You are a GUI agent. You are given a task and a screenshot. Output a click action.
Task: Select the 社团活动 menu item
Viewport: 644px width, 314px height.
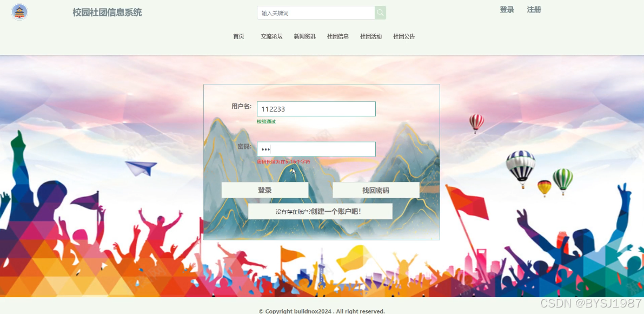[x=371, y=37]
